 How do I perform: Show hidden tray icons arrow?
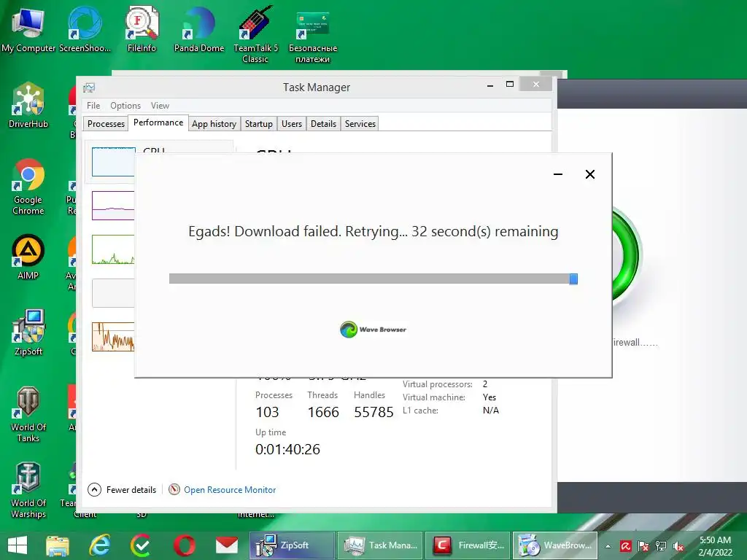click(608, 546)
